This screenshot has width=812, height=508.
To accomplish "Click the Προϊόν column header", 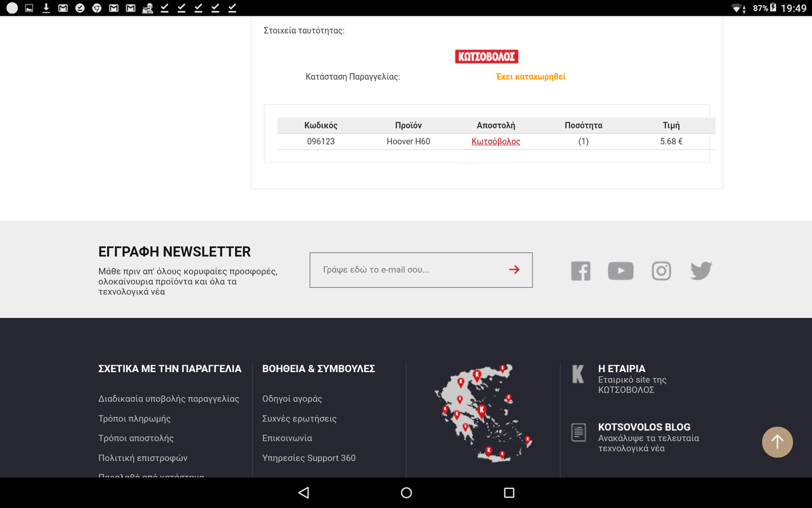I will [x=409, y=125].
